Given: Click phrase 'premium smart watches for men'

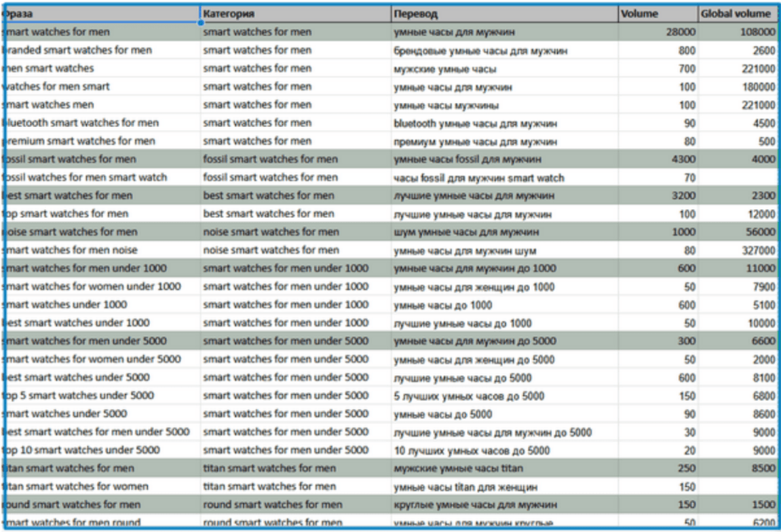Looking at the screenshot, I should (102, 141).
